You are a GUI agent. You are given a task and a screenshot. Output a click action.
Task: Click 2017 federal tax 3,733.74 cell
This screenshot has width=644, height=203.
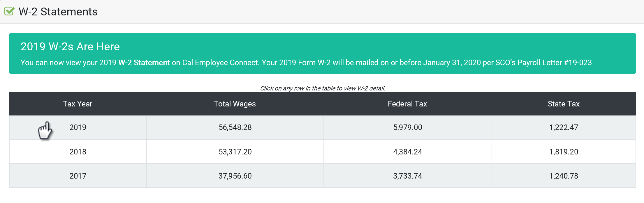point(408,176)
